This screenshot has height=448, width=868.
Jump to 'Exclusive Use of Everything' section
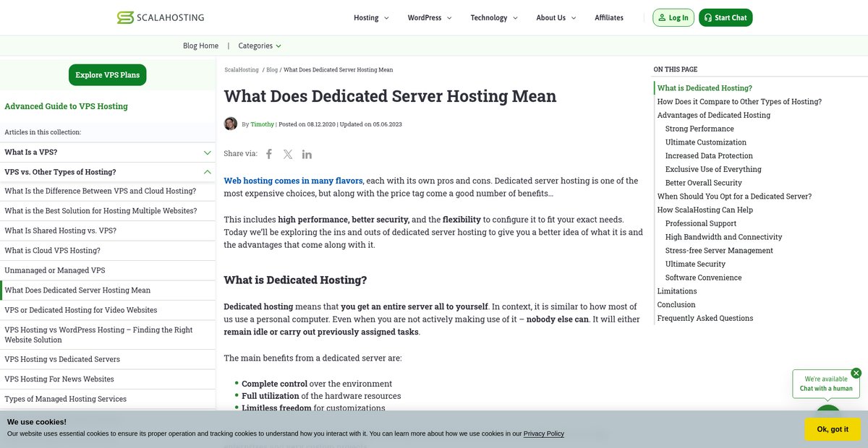click(x=713, y=169)
